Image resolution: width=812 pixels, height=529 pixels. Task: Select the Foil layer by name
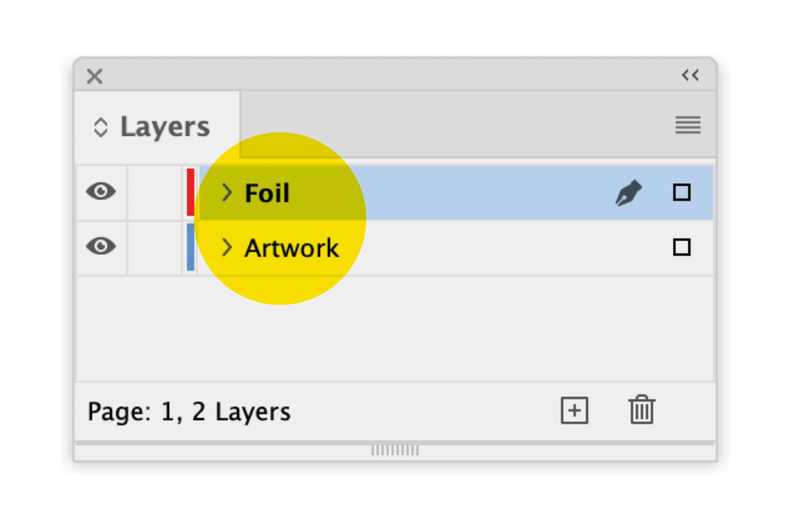(x=267, y=193)
